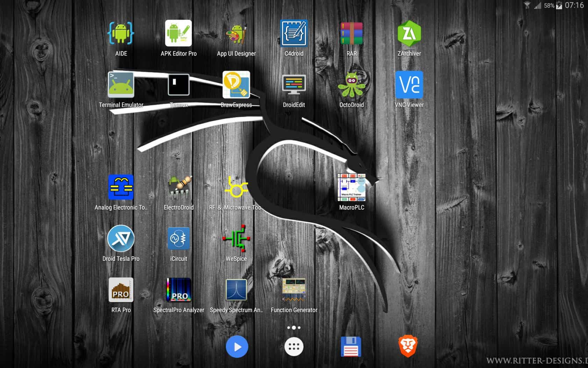
Task: Tap the 07:16 clock
Action: (574, 5)
